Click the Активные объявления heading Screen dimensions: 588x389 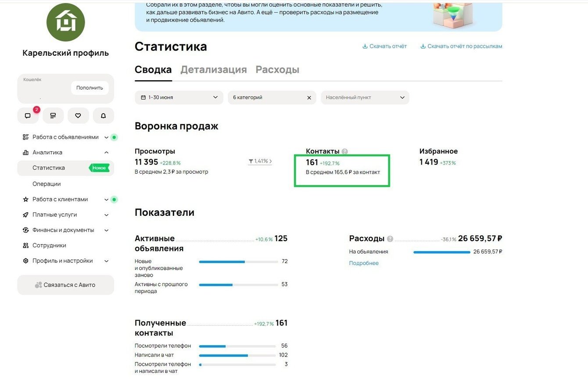159,243
